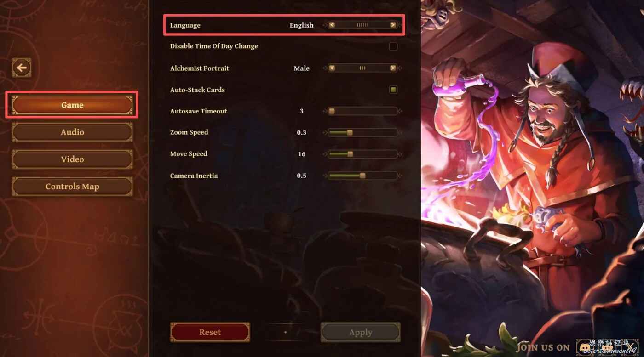Viewport: 644px width, 357px height.
Task: Click the Reset button
Action: [210, 332]
